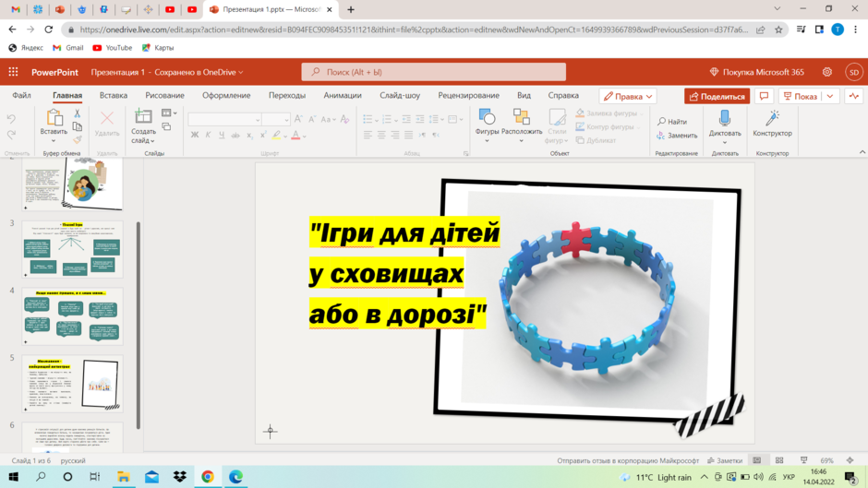Click the font color A button

[295, 135]
